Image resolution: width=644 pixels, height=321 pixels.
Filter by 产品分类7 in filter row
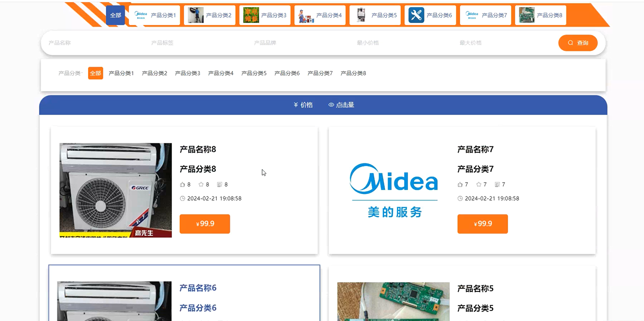pyautogui.click(x=320, y=73)
